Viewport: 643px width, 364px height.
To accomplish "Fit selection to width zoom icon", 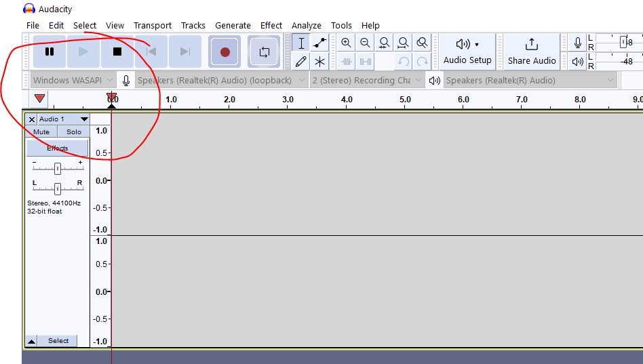I will tap(384, 43).
